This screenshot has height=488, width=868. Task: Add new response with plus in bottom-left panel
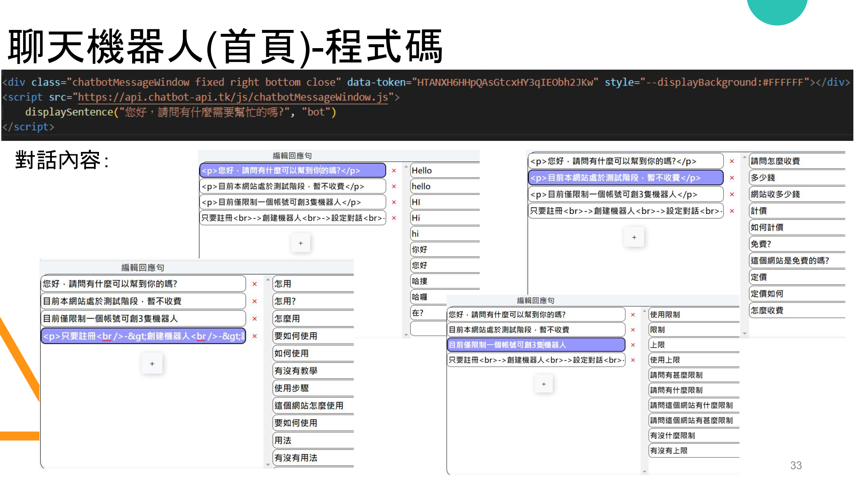pos(152,364)
